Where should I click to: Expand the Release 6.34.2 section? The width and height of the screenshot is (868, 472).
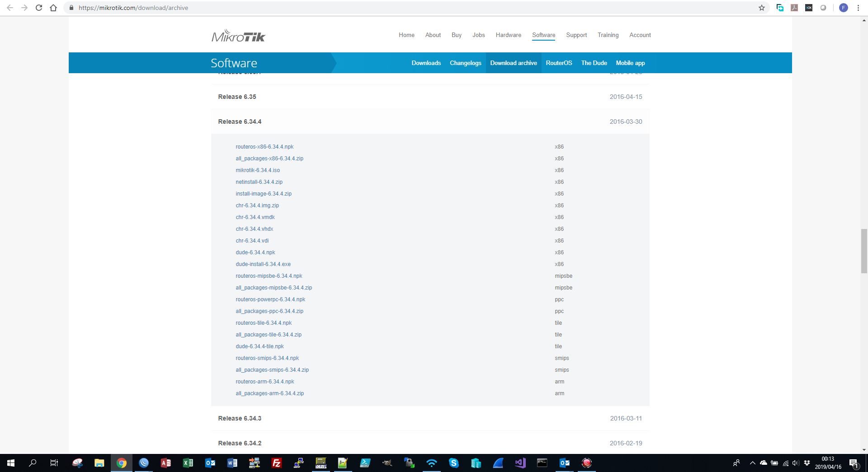[430, 443]
